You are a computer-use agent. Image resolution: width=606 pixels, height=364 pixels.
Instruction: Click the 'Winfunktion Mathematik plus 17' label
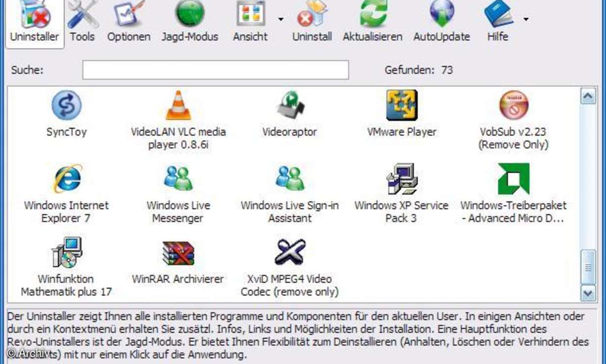67,285
